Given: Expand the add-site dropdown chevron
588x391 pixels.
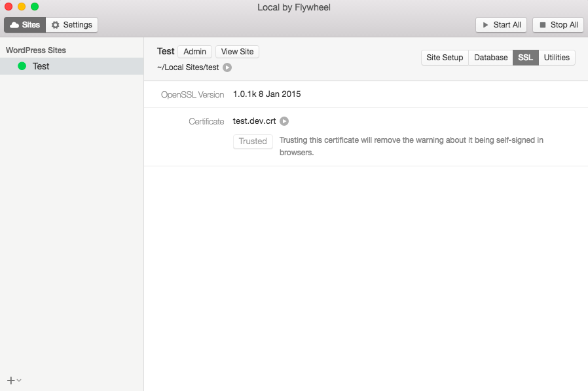Looking at the screenshot, I should click(19, 380).
